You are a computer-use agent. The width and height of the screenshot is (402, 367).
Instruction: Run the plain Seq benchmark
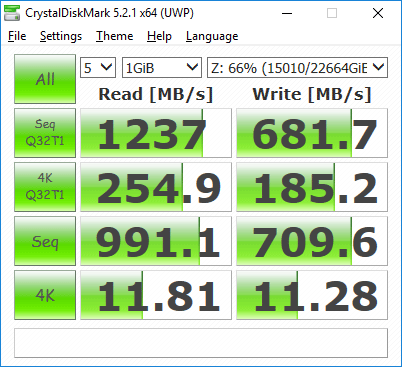45,241
